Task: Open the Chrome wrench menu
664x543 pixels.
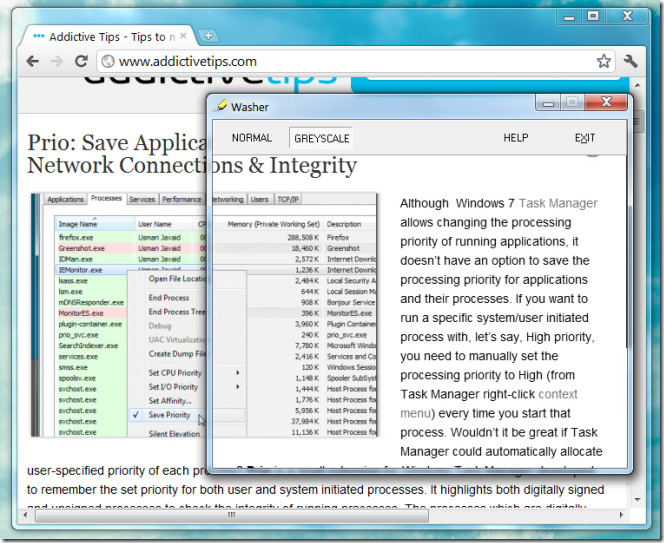Action: [630, 61]
